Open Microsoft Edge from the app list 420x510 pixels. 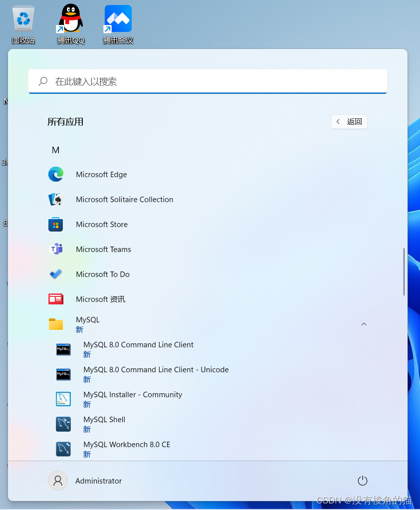tap(101, 174)
